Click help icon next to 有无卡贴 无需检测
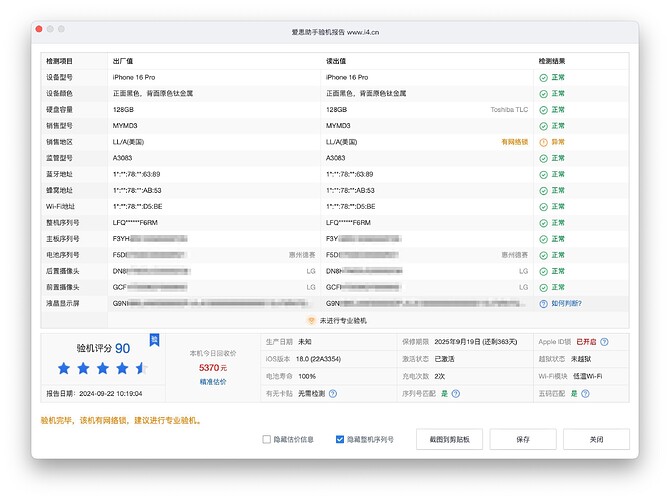This screenshot has height=500, width=670. coord(333,394)
